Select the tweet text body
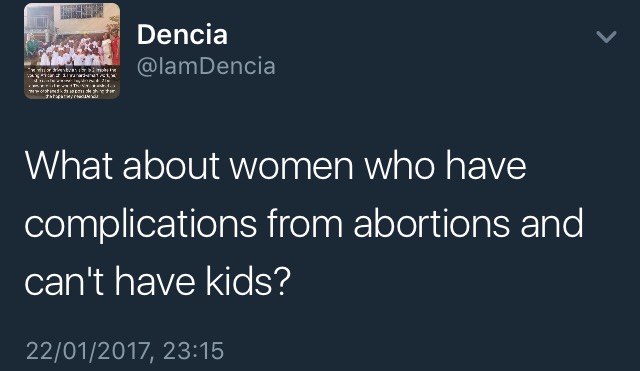Image resolution: width=640 pixels, height=371 pixels. tap(304, 223)
